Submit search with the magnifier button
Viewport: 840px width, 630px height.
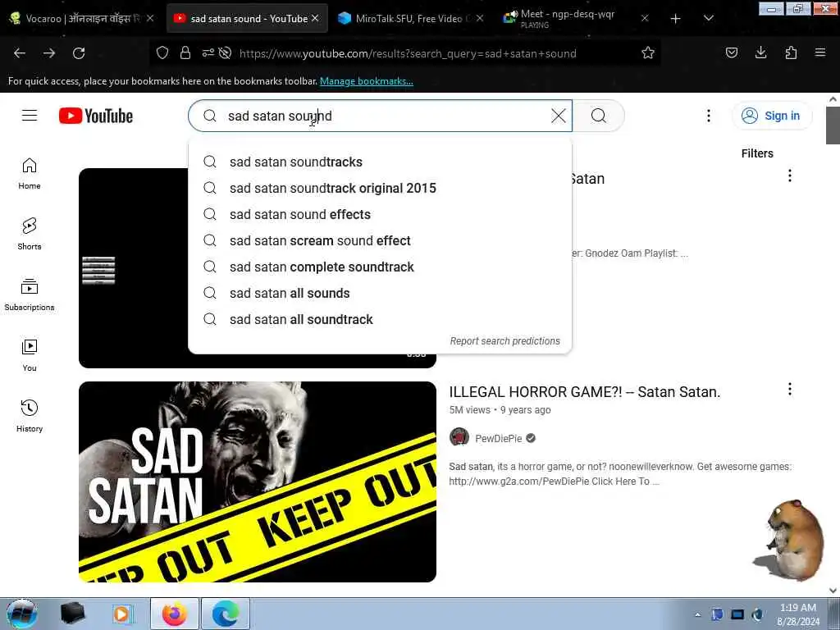point(598,116)
